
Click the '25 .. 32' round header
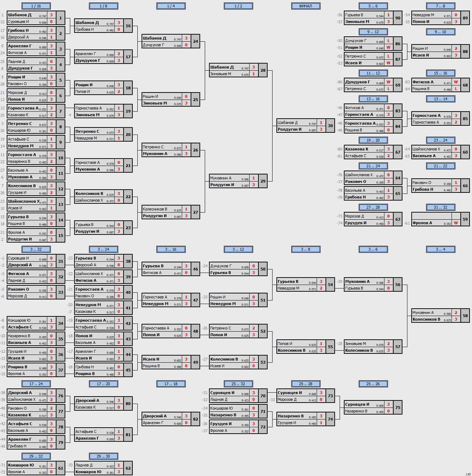tap(238, 384)
